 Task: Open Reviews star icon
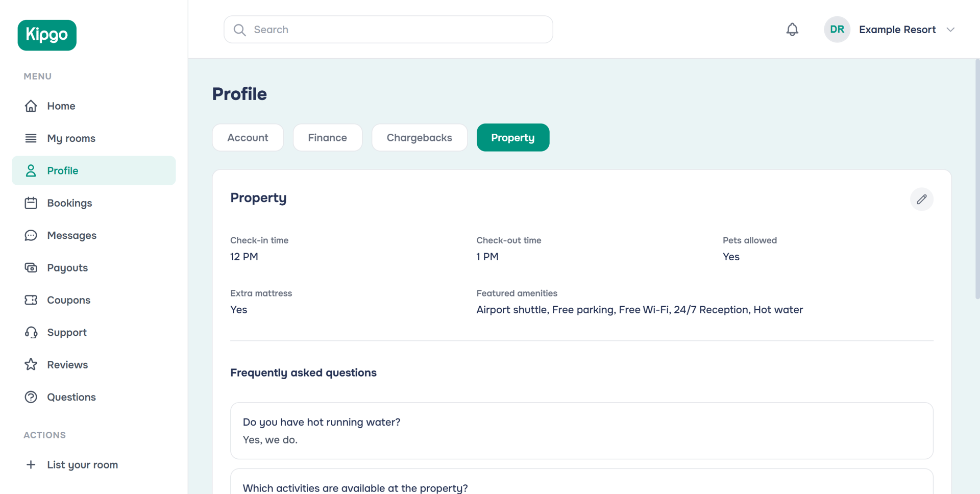click(x=31, y=365)
